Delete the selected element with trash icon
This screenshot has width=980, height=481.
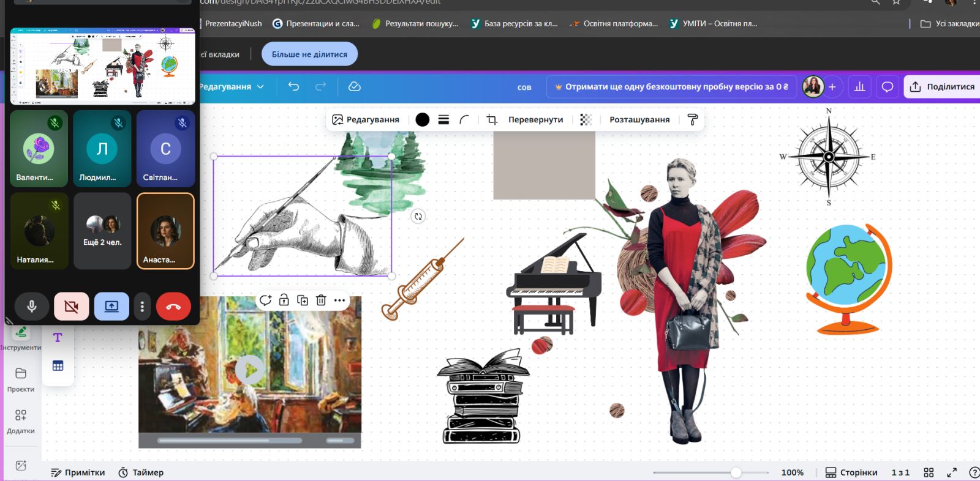tap(321, 300)
